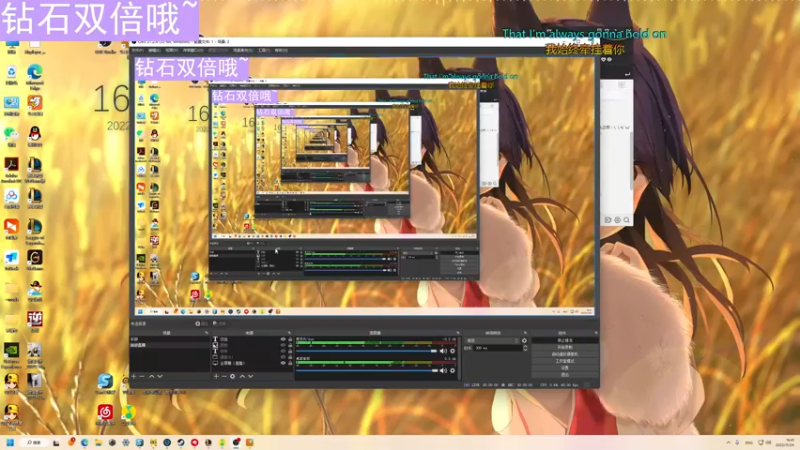Viewport: 800px width, 450px height.
Task: Move the source down with the Sources down arrow
Action: (251, 376)
